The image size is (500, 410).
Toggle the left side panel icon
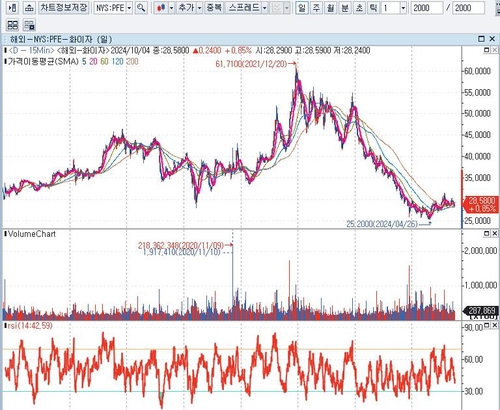click(x=12, y=8)
